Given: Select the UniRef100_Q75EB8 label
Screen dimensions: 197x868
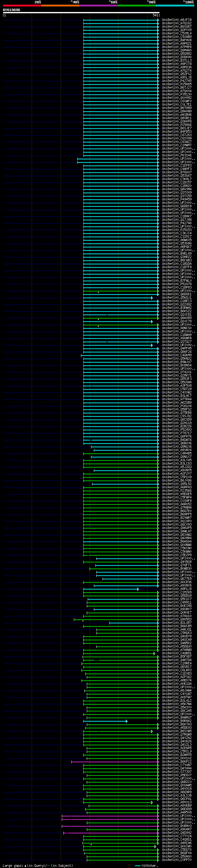Looking at the screenshot, I should coord(177,413).
